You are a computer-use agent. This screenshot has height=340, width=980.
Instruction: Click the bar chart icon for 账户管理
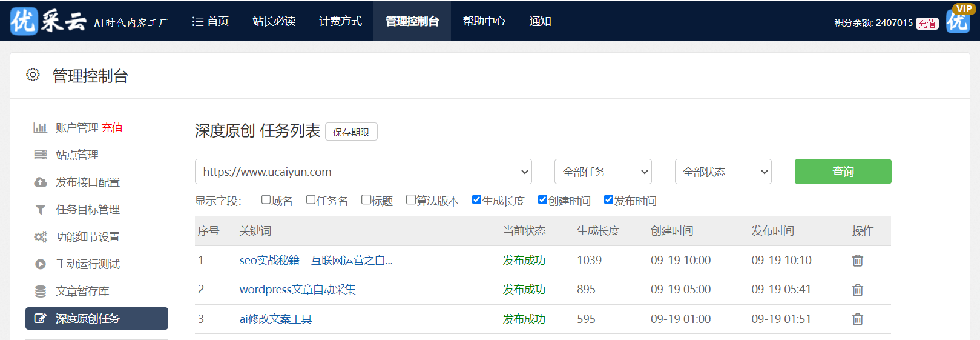tap(40, 128)
